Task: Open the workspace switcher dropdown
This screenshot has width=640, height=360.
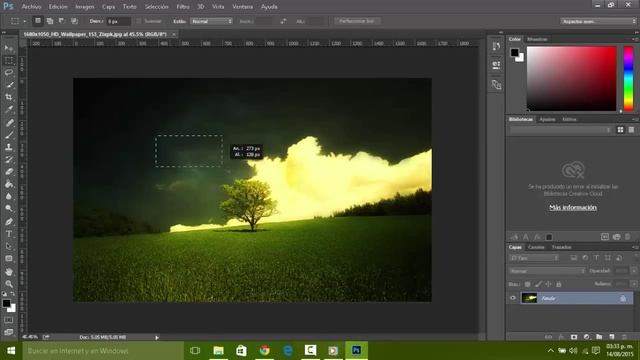Action: click(598, 21)
